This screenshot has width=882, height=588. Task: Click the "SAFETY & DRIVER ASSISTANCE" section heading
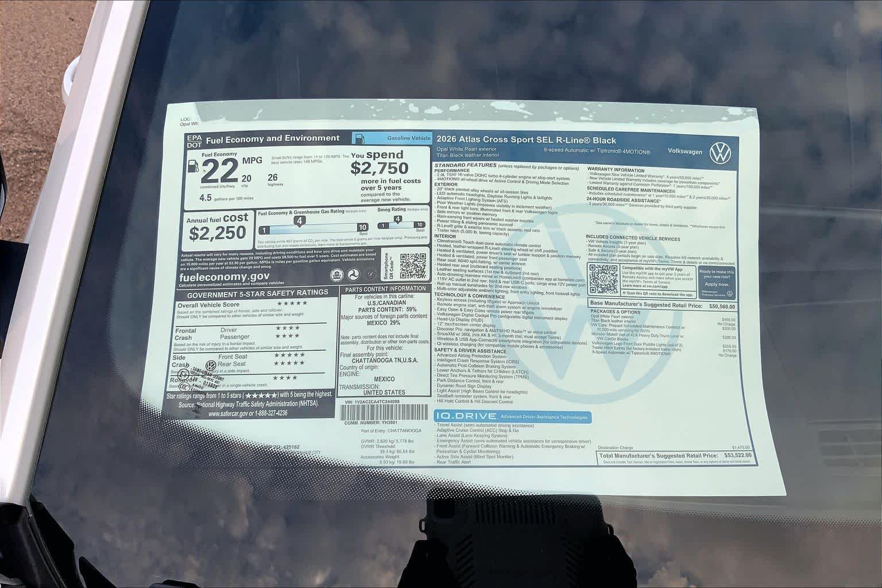tap(470, 350)
